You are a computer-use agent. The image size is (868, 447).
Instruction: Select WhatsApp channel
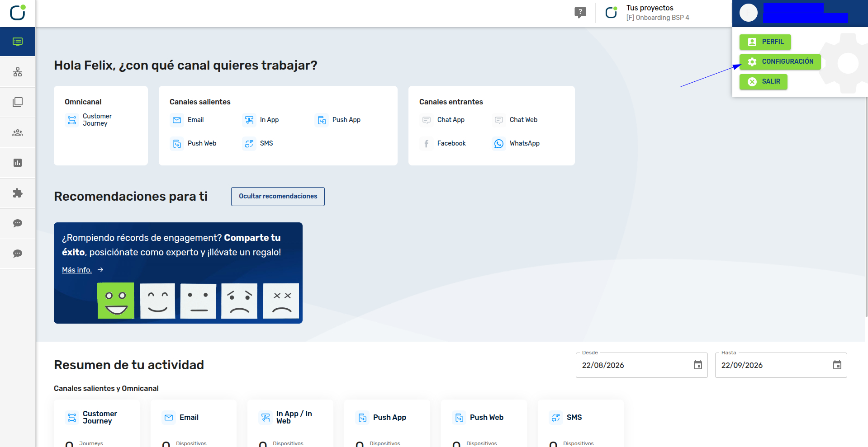point(516,143)
